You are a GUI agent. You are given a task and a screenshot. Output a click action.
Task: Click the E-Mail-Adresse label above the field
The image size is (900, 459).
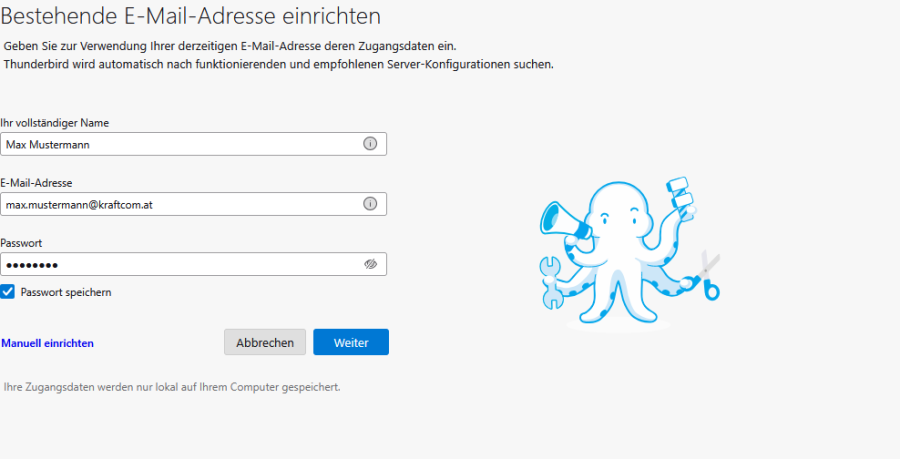coord(37,183)
